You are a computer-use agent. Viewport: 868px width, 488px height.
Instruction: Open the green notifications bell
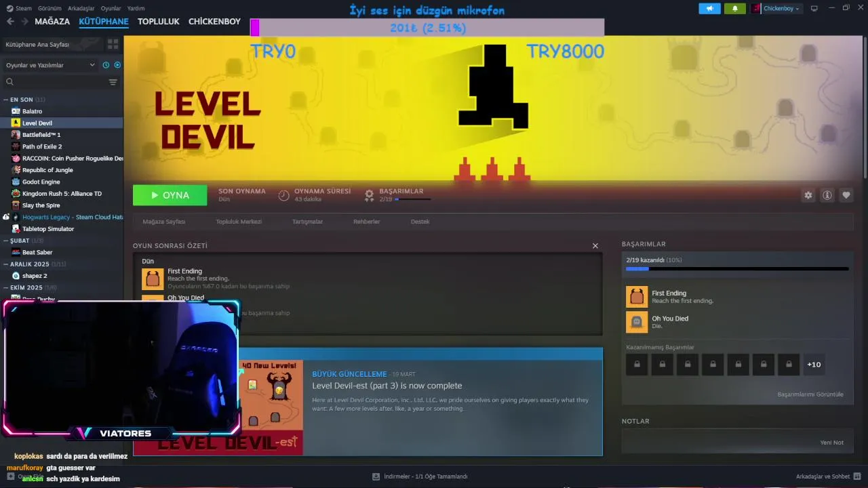tap(734, 9)
